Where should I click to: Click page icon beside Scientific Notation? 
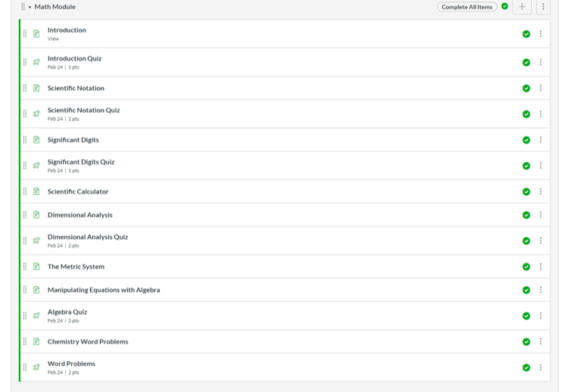(x=36, y=88)
